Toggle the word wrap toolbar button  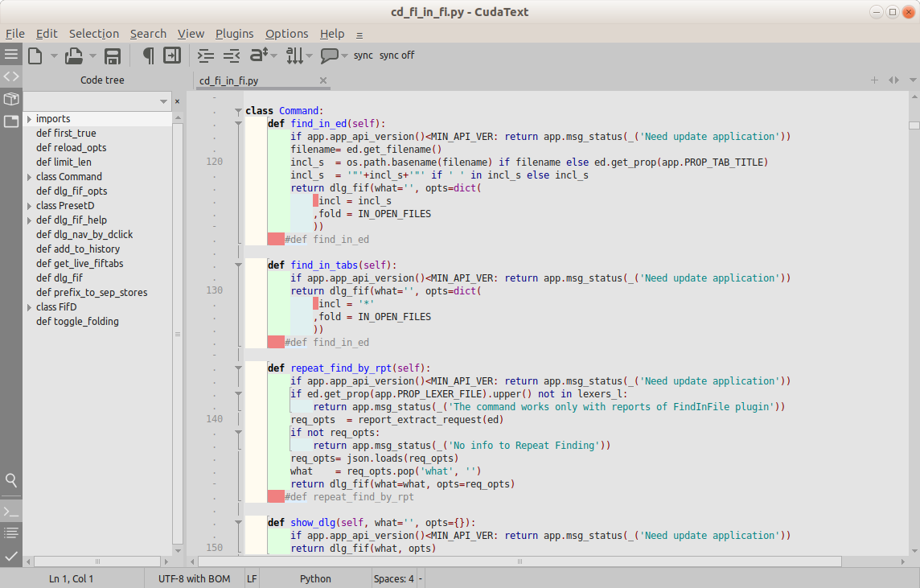coord(172,56)
